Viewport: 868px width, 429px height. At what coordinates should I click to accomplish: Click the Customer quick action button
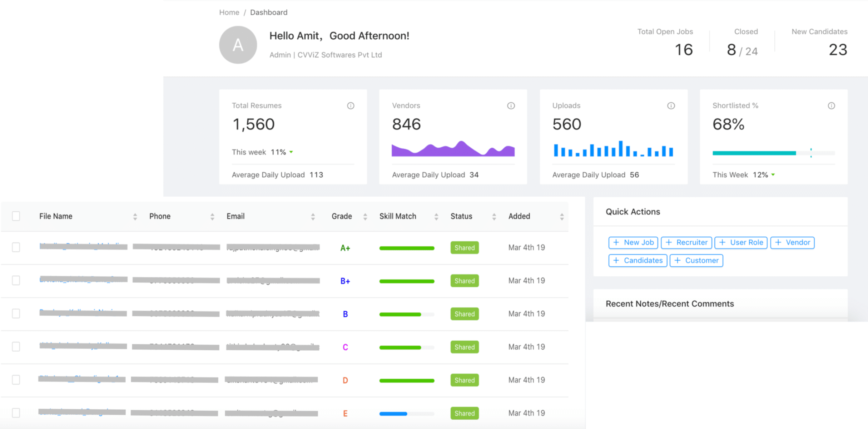point(696,260)
